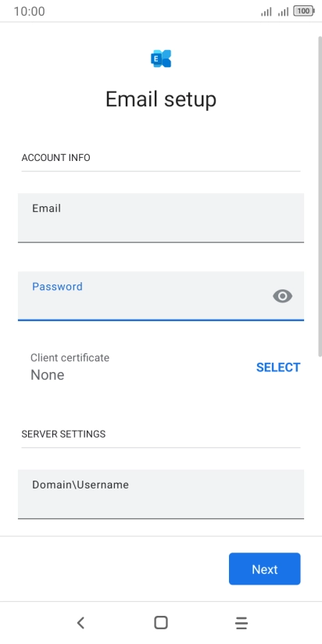
Task: Select a client certificate via SELECT
Action: point(278,367)
